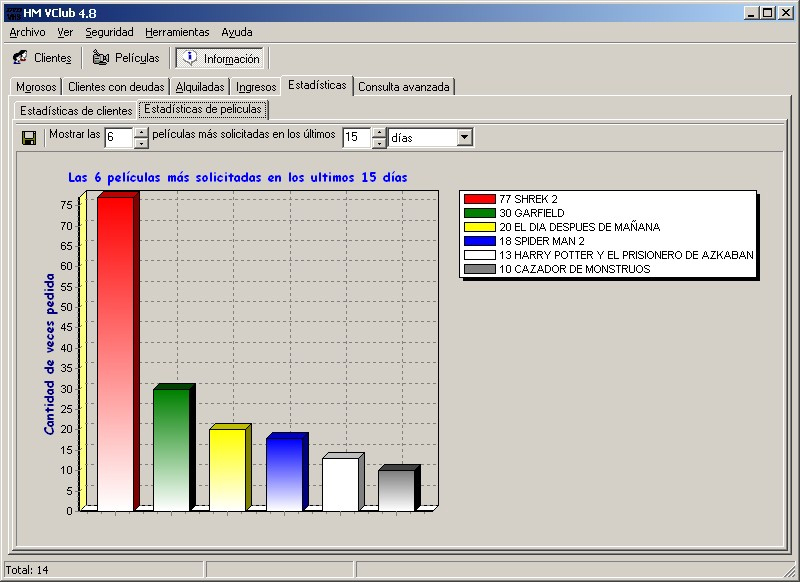Decrease the days count spinner

[379, 143]
